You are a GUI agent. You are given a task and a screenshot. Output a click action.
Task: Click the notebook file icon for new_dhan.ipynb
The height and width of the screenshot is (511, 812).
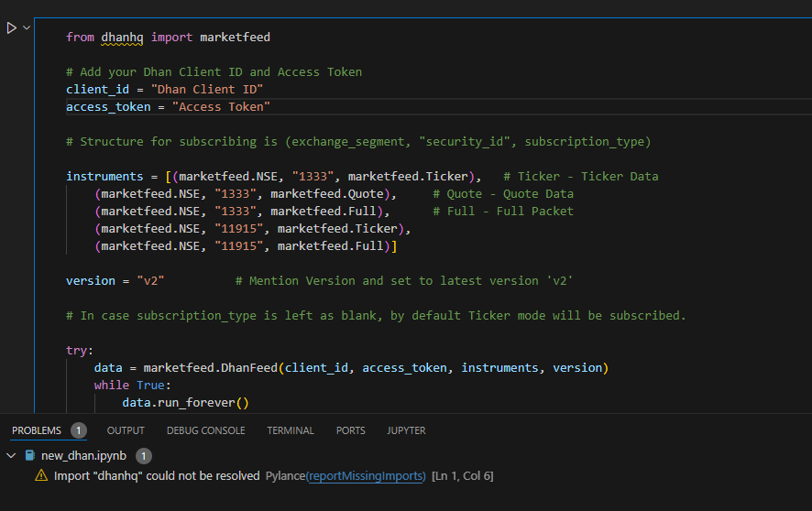(x=30, y=456)
